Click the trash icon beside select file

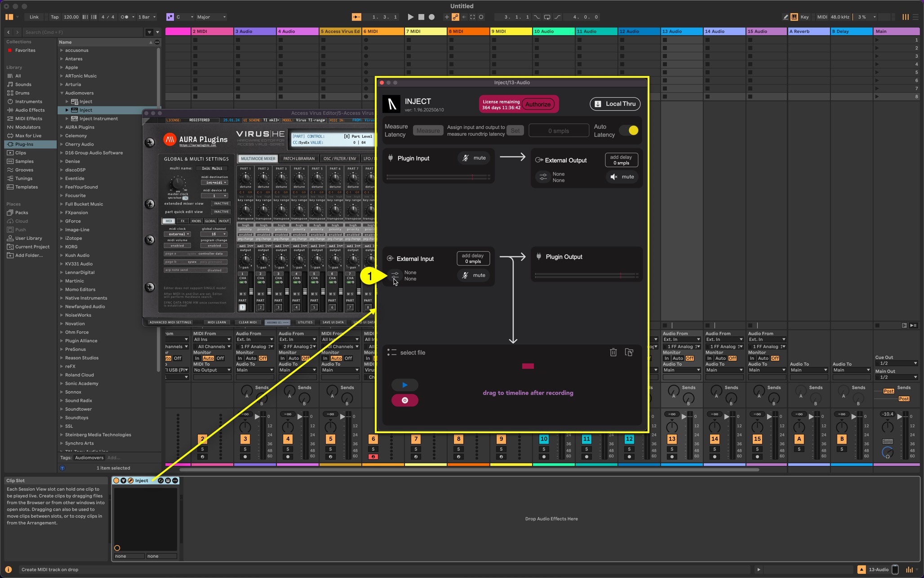tap(613, 352)
